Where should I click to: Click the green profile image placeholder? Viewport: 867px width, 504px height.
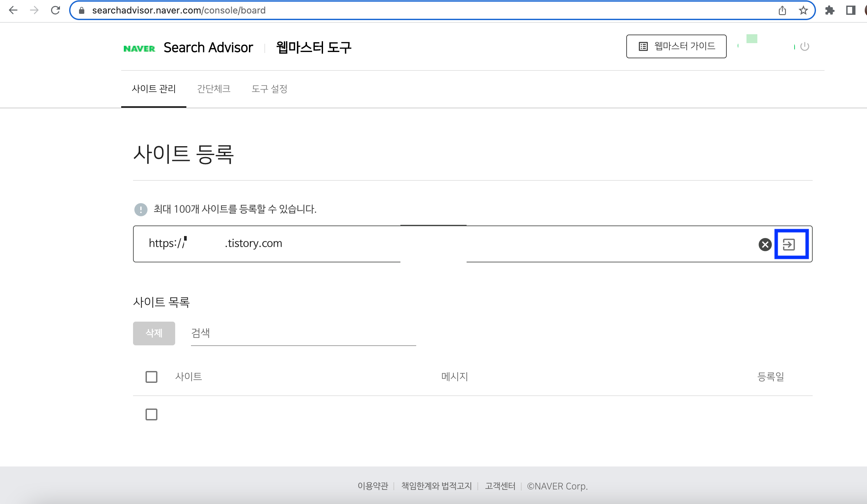752,39
